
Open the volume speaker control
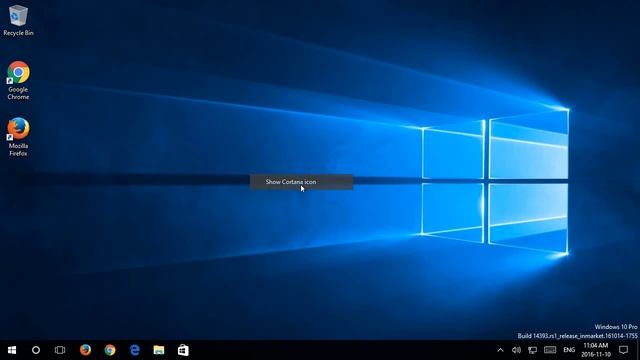(516, 350)
